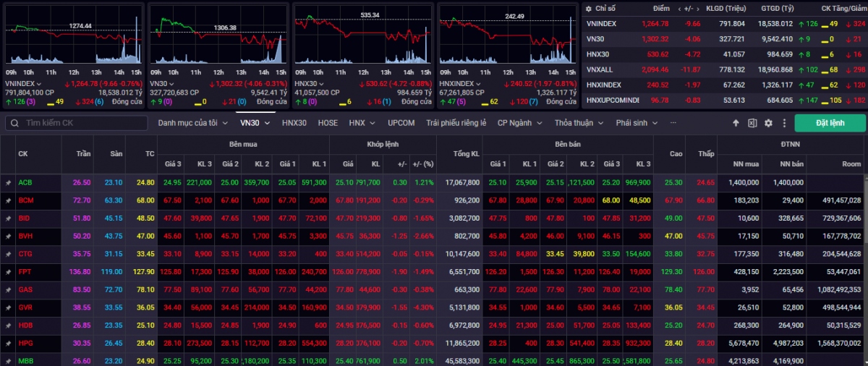
Task: Focus the Tìm kiếm CK search field
Action: [76, 123]
